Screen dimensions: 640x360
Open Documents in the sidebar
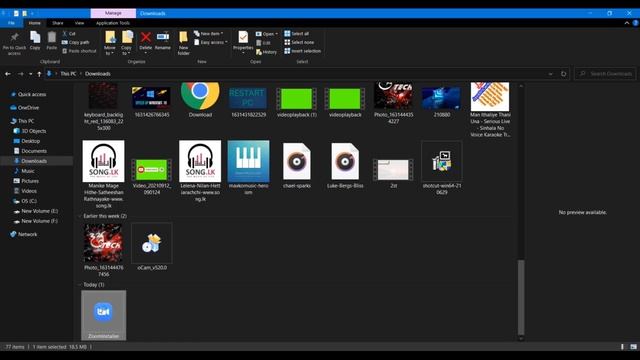pyautogui.click(x=34, y=151)
